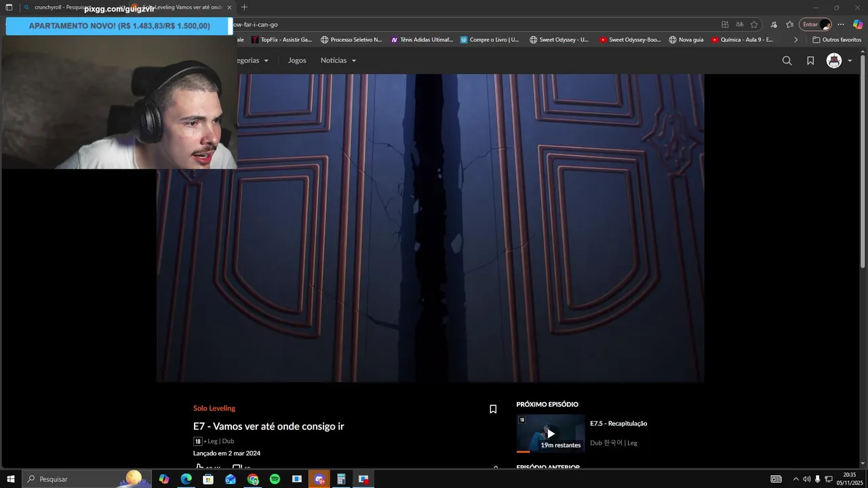Viewport: 868px width, 488px height.
Task: Open Sweet Odyssey-Boo... YouTube bookmark
Action: [630, 40]
